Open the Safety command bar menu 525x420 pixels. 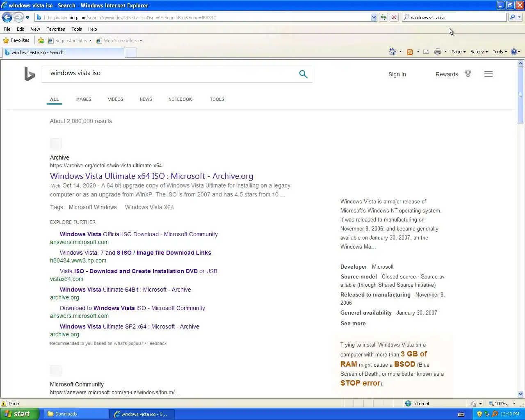(479, 52)
